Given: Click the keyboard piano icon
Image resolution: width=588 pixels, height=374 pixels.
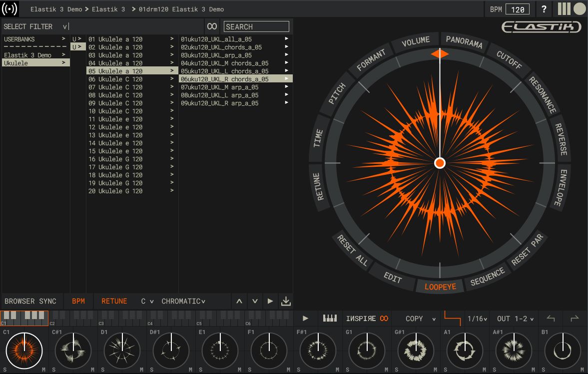Looking at the screenshot, I should [x=330, y=319].
